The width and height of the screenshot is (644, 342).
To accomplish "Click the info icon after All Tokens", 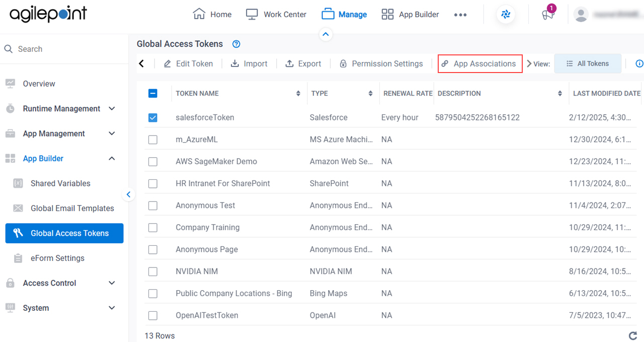I will 639,63.
